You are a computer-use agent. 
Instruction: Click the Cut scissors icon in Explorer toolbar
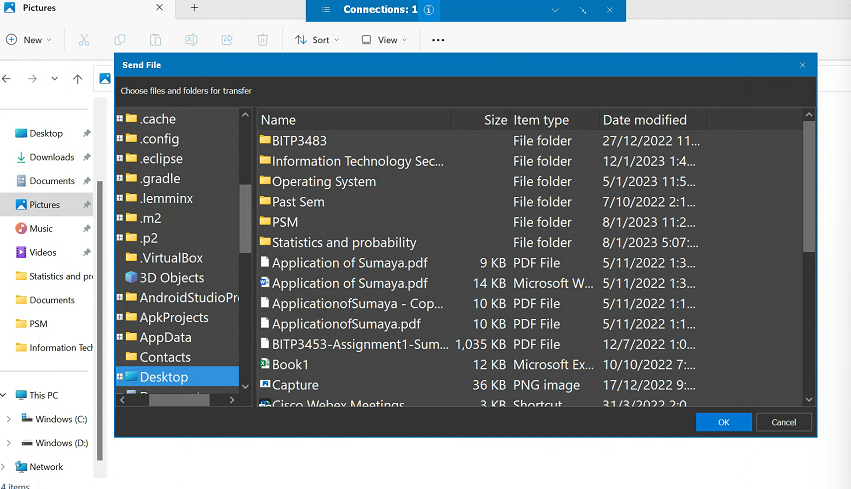84,40
